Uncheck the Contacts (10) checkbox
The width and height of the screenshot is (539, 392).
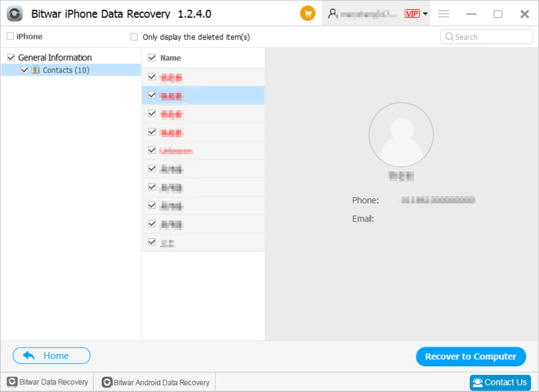pyautogui.click(x=24, y=70)
